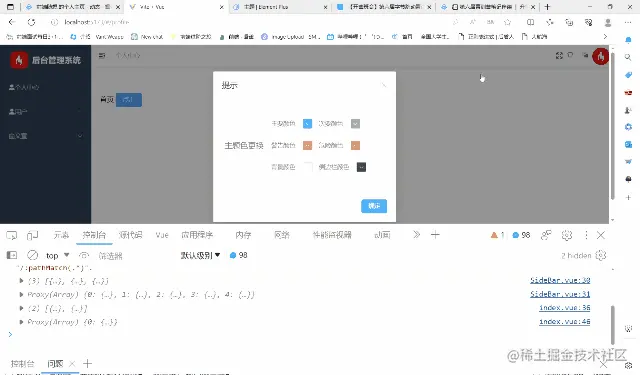
Task: Click the console vertical scrollbar thumb
Action: (x=613, y=325)
